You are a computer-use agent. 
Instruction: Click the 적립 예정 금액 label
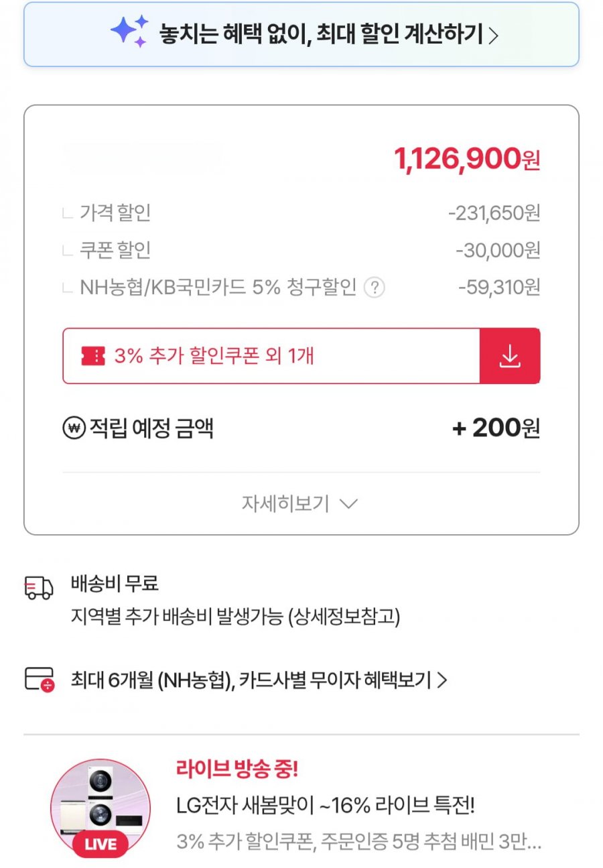(151, 428)
